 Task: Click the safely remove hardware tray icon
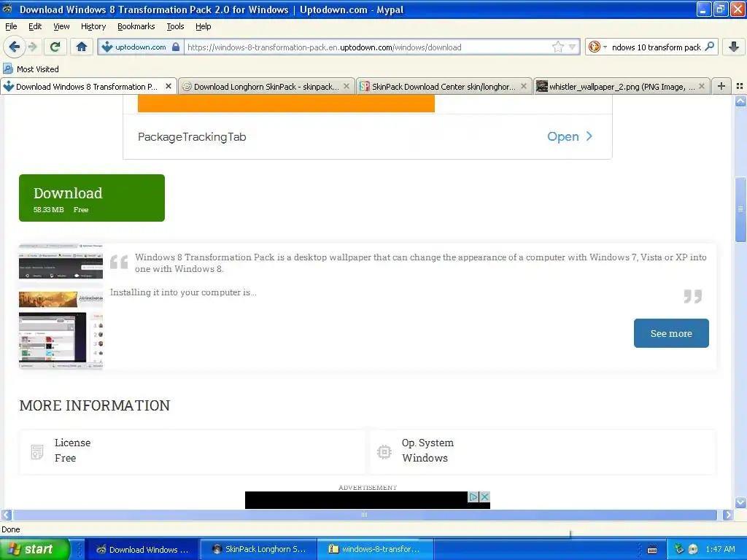pos(679,549)
